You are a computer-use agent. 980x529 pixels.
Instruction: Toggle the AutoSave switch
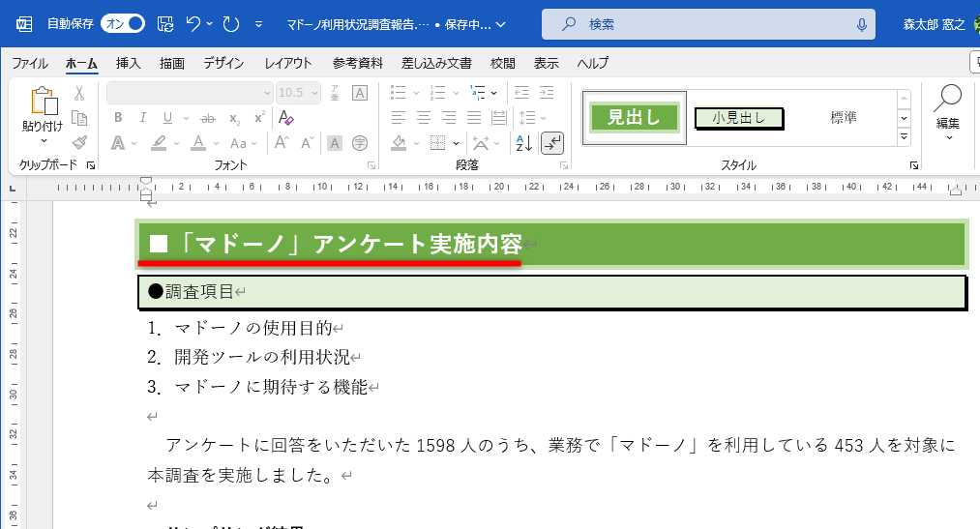tap(123, 24)
